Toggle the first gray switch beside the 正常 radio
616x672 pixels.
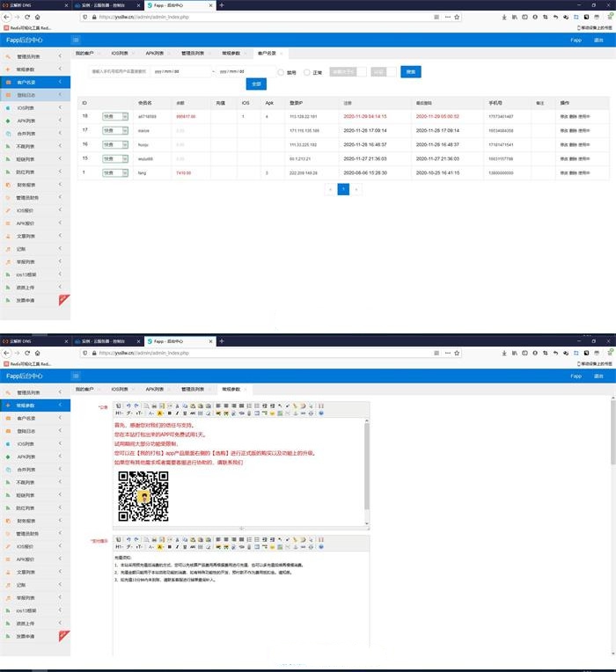pyautogui.click(x=348, y=72)
